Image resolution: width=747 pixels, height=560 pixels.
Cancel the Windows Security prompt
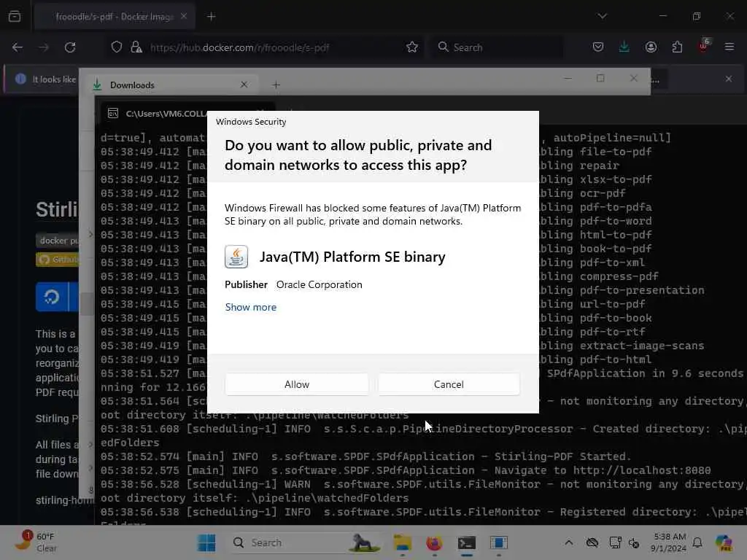(449, 384)
